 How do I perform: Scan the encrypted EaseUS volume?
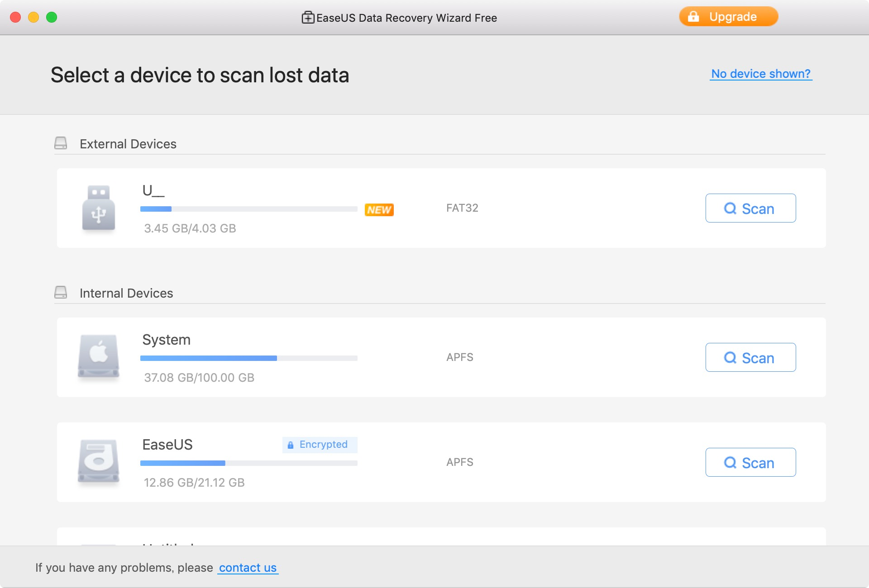tap(750, 462)
